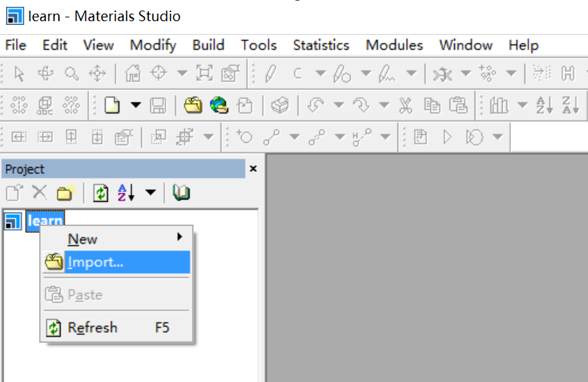This screenshot has height=382, width=588.
Task: Open the Help menu
Action: pos(524,45)
